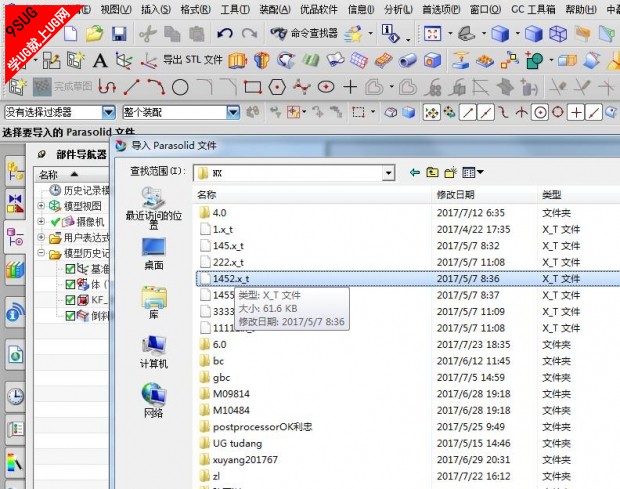Select folder UG tudang
Viewport: 620px width, 489px height.
click(231, 444)
